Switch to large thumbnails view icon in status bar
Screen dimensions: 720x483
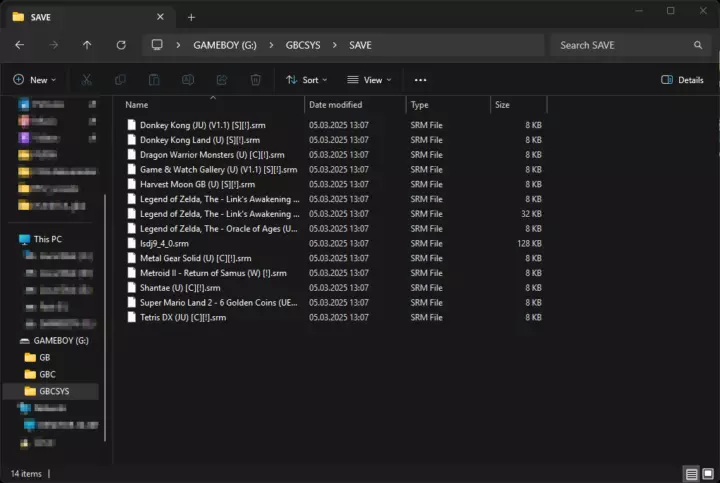coord(708,473)
